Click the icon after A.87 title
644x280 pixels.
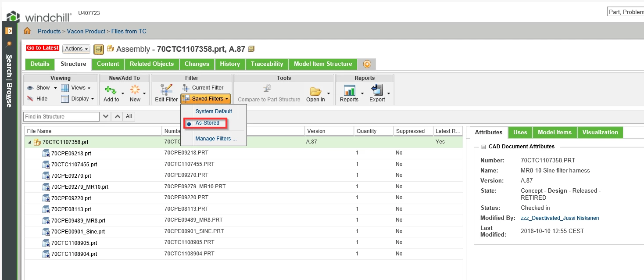(x=251, y=49)
